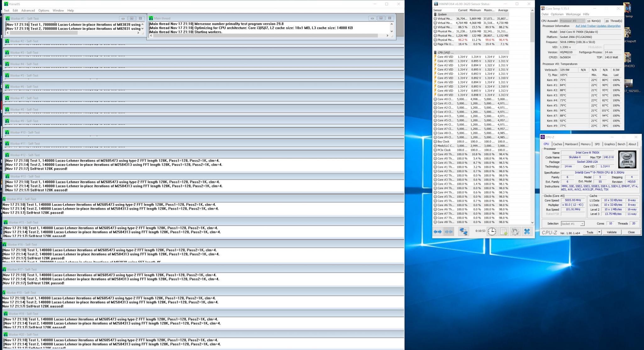Image resolution: width=644 pixels, height=350 pixels.
Task: Click the Worker #12 window icon
Action: click(7, 155)
